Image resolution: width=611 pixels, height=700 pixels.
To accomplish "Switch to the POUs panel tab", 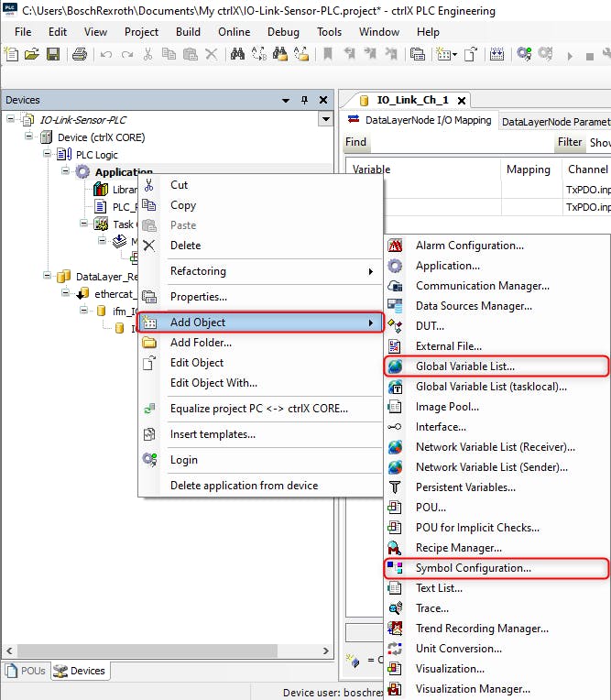I will click(x=27, y=671).
